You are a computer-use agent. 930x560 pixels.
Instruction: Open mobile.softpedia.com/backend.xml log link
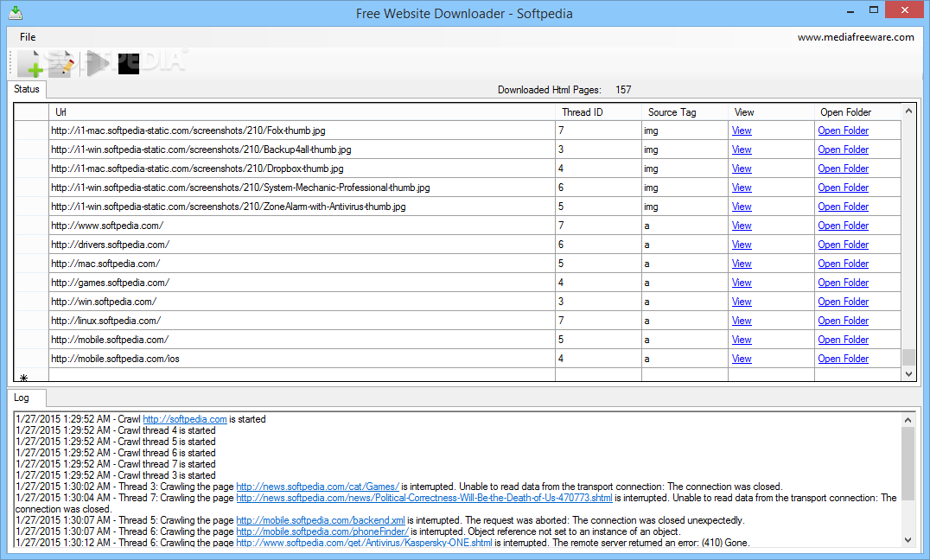pos(321,521)
